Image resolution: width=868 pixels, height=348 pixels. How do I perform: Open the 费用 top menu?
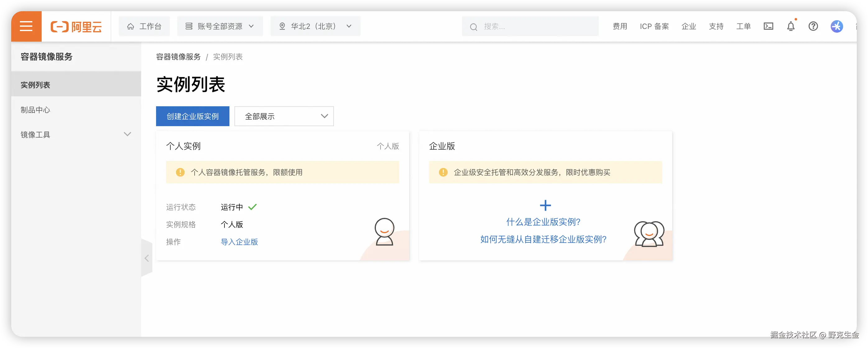tap(620, 26)
